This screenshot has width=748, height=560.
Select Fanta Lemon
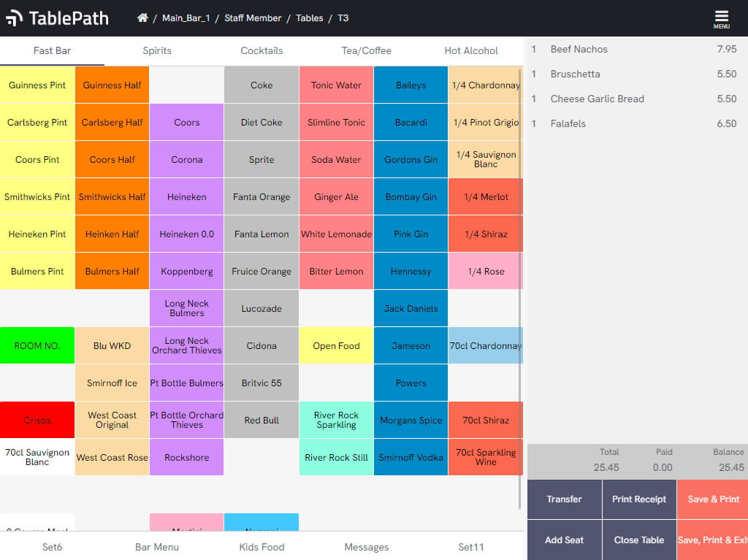tap(262, 234)
